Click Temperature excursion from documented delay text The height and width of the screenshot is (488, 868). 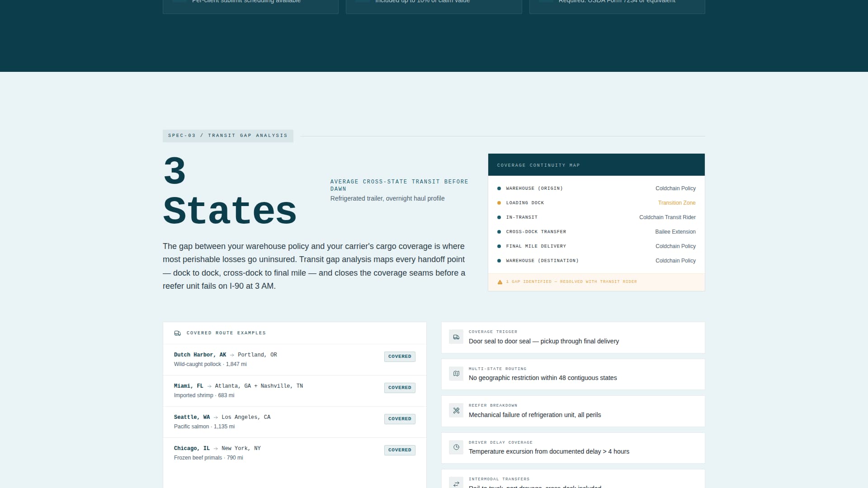pyautogui.click(x=549, y=451)
